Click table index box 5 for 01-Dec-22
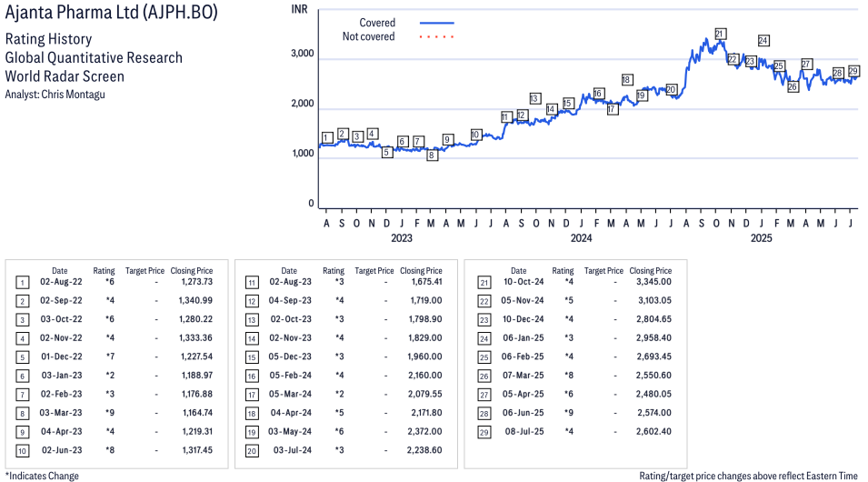 pyautogui.click(x=22, y=357)
